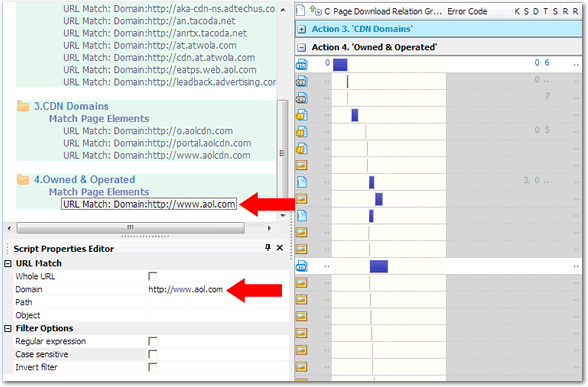Click the C column header
Screen dimensions: 588x387
coord(327,11)
